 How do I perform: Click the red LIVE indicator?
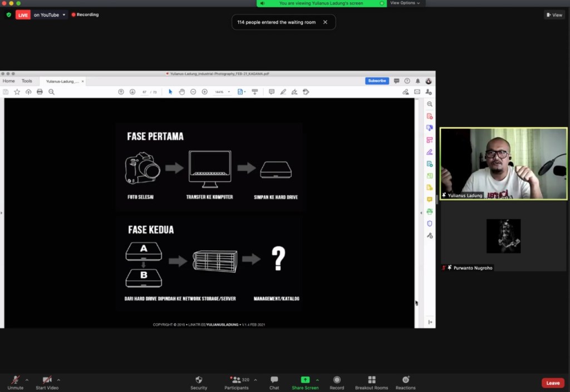pos(23,15)
